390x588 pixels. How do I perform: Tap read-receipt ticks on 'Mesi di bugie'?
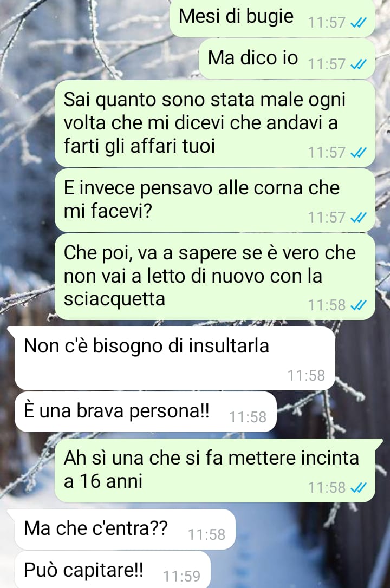(358, 23)
